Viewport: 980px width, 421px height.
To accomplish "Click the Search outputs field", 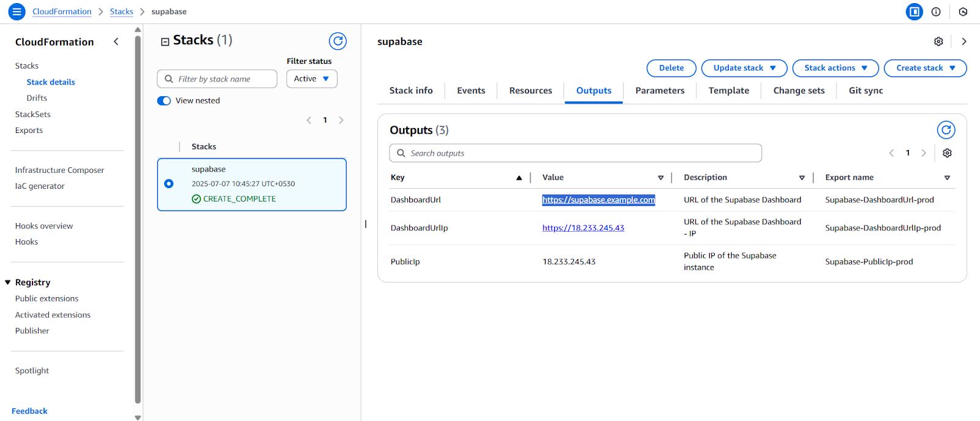I will (x=576, y=153).
